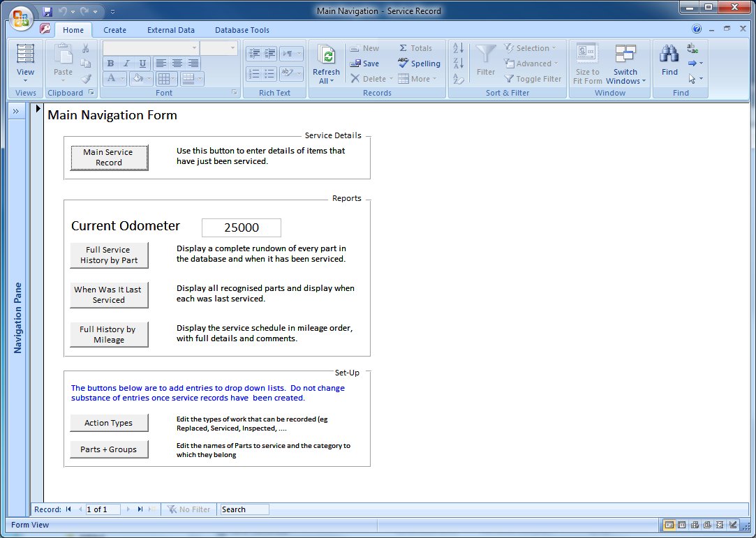Click the Save record button in Records
The height and width of the screenshot is (538, 756).
(364, 63)
